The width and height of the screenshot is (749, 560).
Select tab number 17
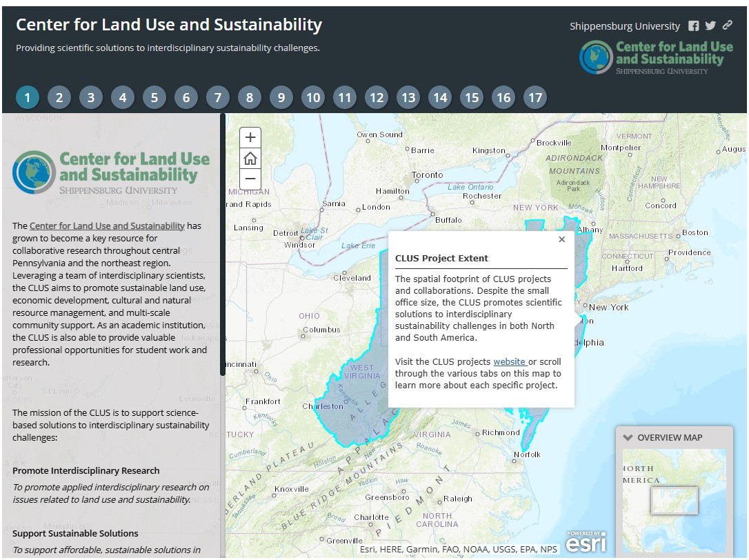click(x=535, y=98)
